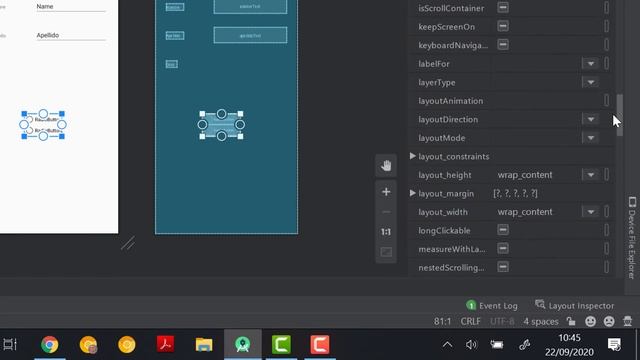This screenshot has width=640, height=360.
Task: Select the Name text field in design view
Action: [x=71, y=7]
